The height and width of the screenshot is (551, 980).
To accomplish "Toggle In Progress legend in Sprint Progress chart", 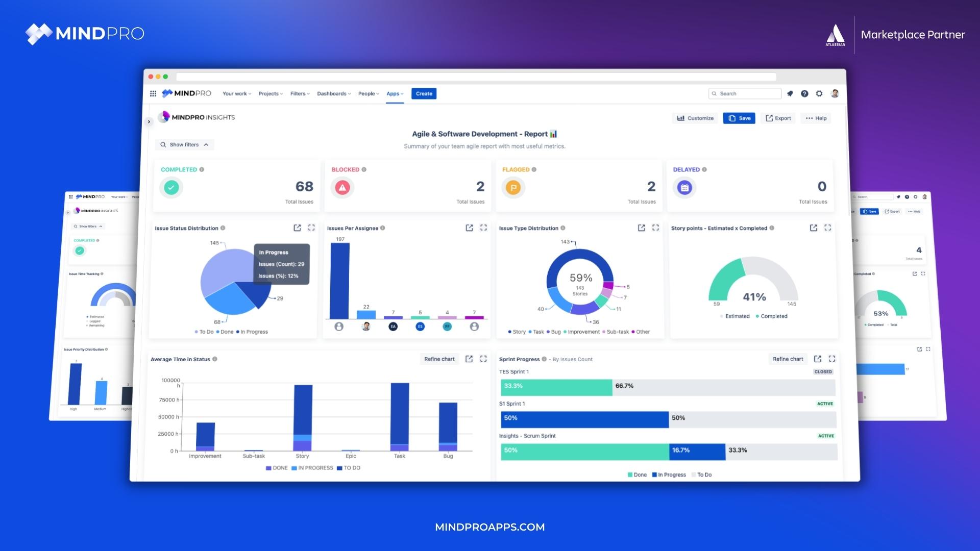I will tap(667, 474).
